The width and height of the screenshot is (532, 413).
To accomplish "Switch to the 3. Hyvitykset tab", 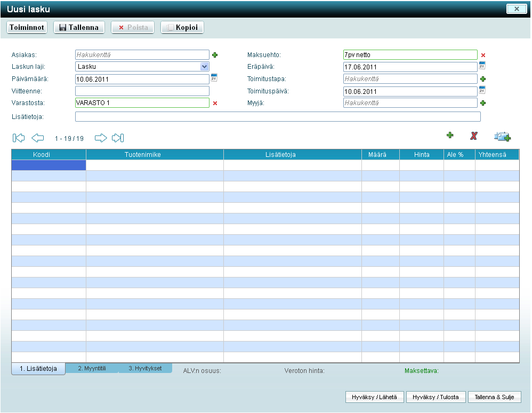I will pos(145,368).
